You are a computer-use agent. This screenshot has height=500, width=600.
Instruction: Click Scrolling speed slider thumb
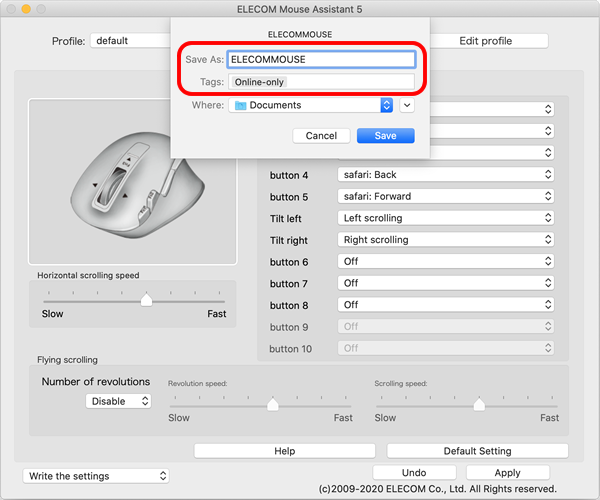pyautogui.click(x=479, y=404)
